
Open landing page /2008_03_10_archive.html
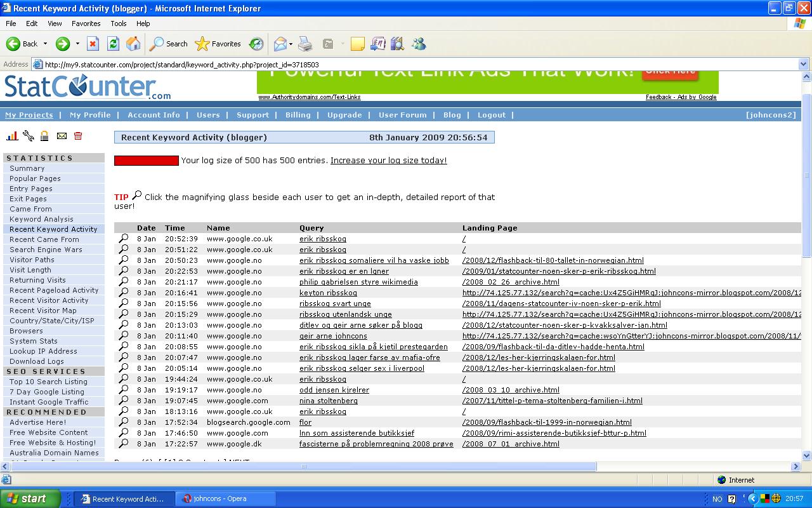pyautogui.click(x=511, y=390)
